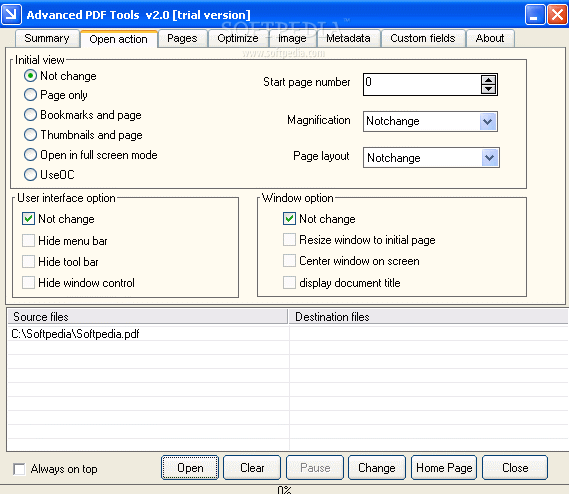Select C:\Softpedia\Softpedia.pdf in source list
The width and height of the screenshot is (569, 494).
point(75,334)
